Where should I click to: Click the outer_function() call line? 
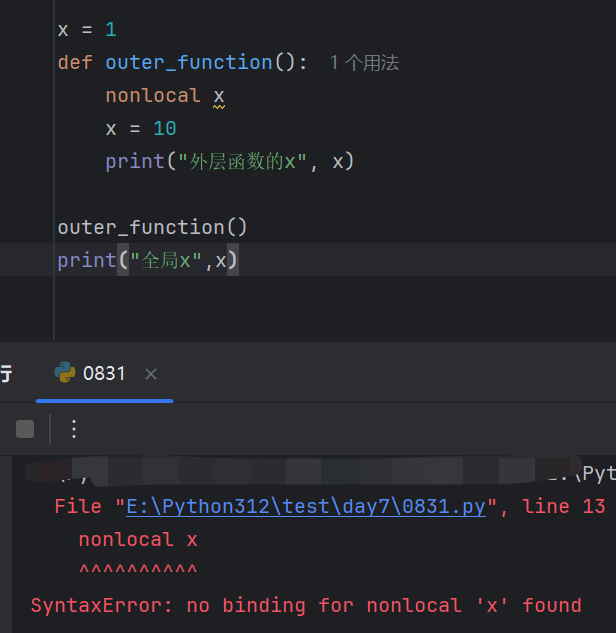pos(152,227)
